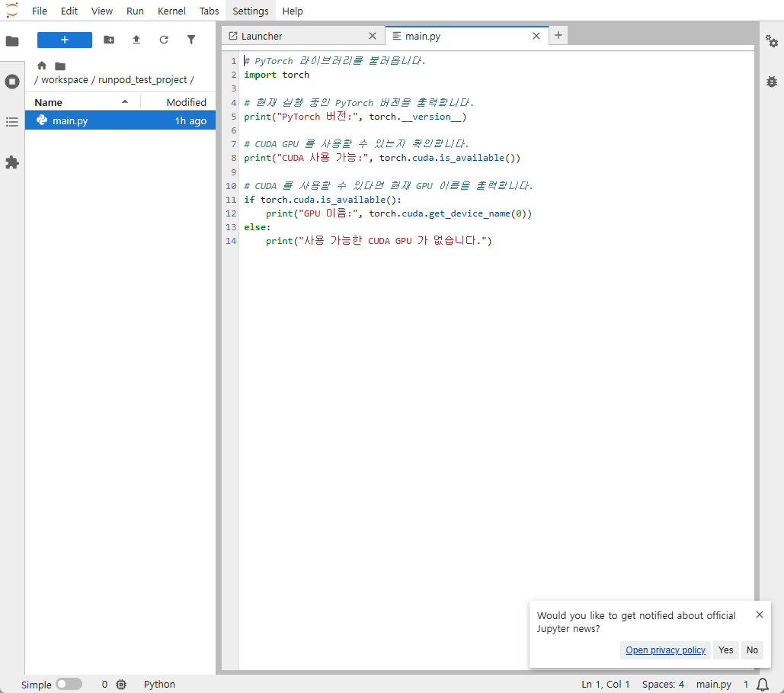This screenshot has width=784, height=693.
Task: Click the terminal count 0 in status bar
Action: 104,684
